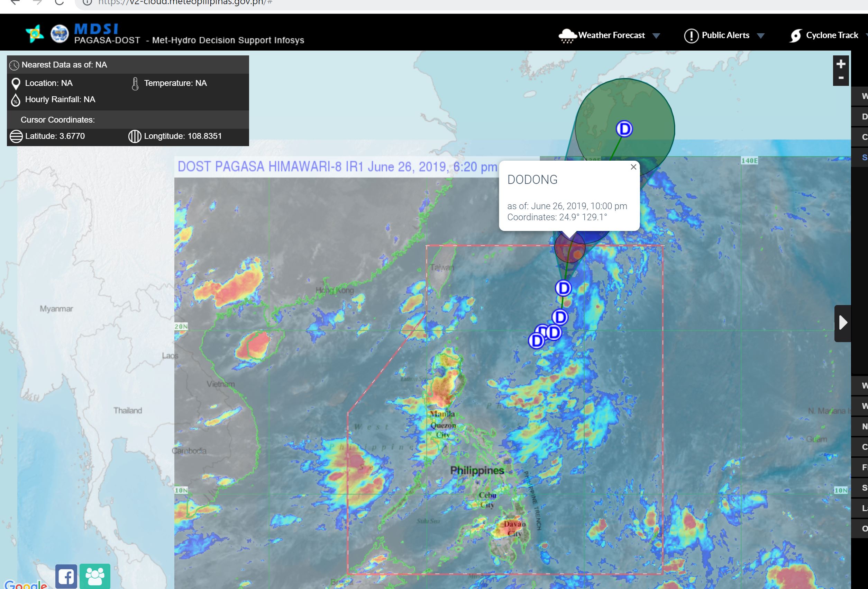The width and height of the screenshot is (868, 589).
Task: Expand the Weather Forecast dropdown arrow
Action: [x=656, y=36]
